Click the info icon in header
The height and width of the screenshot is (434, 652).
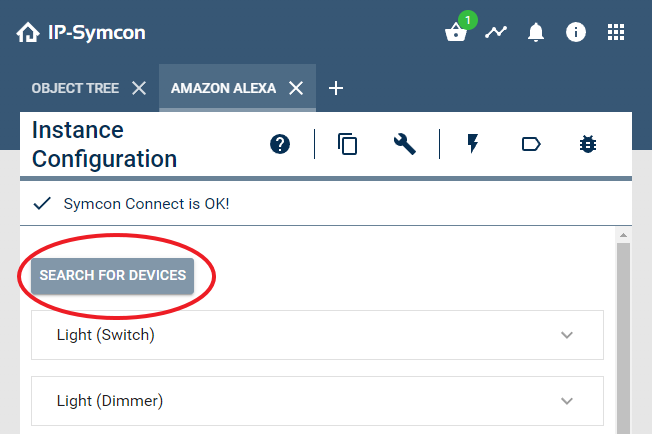pos(576,32)
